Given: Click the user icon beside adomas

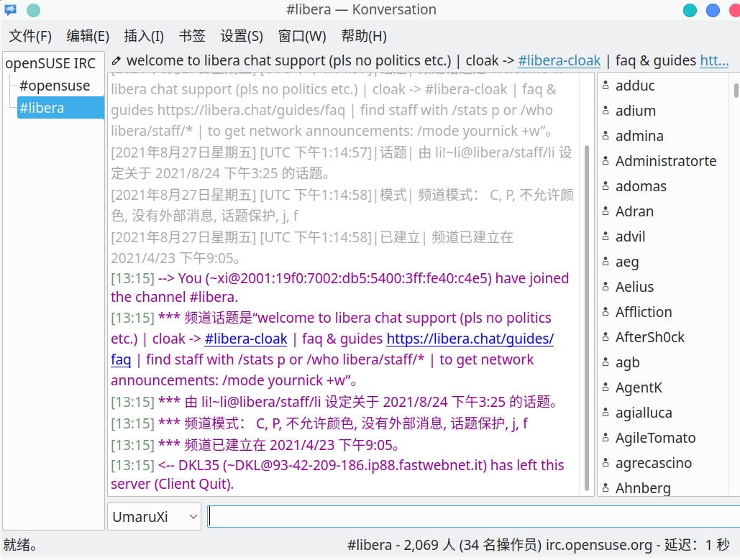Looking at the screenshot, I should (606, 186).
